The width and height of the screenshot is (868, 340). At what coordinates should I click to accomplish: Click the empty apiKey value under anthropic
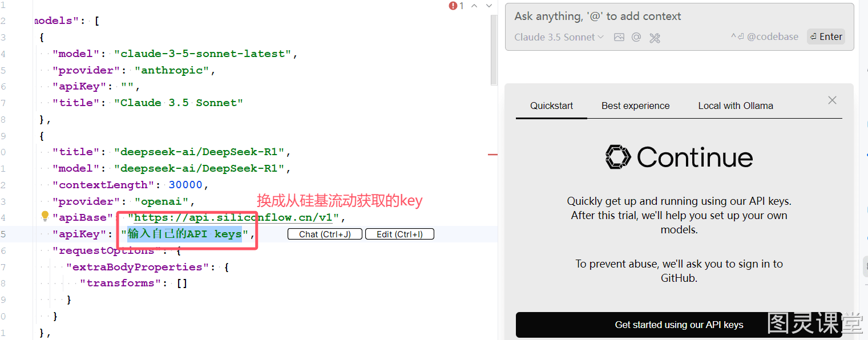pos(128,87)
